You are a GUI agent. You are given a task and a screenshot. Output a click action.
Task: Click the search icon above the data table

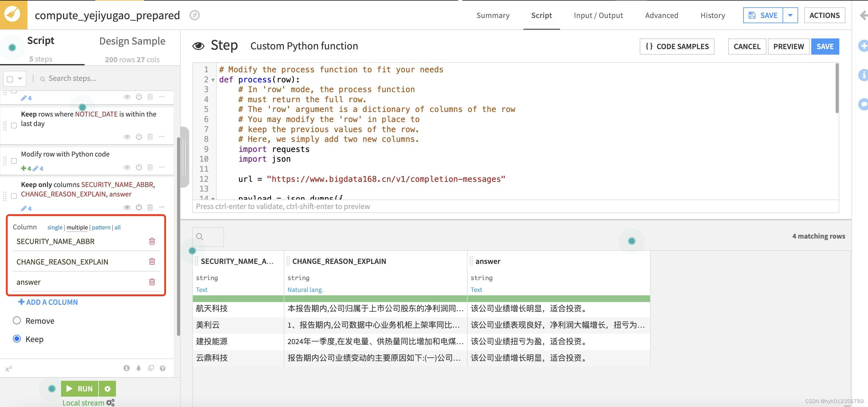pyautogui.click(x=200, y=236)
